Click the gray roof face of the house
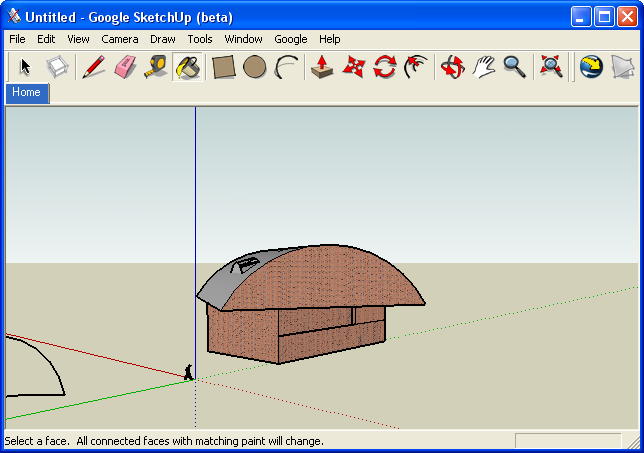The height and width of the screenshot is (453, 644). tap(224, 285)
